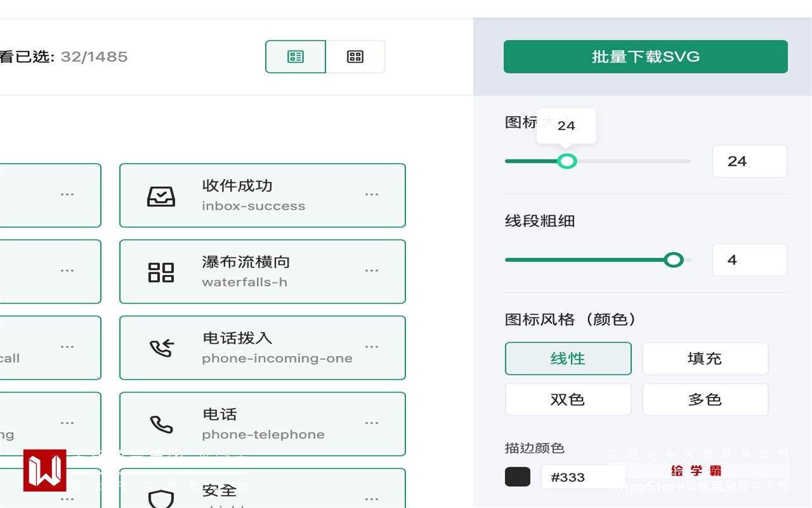
Task: Click the 线段粗细 slider handle
Action: (x=674, y=260)
